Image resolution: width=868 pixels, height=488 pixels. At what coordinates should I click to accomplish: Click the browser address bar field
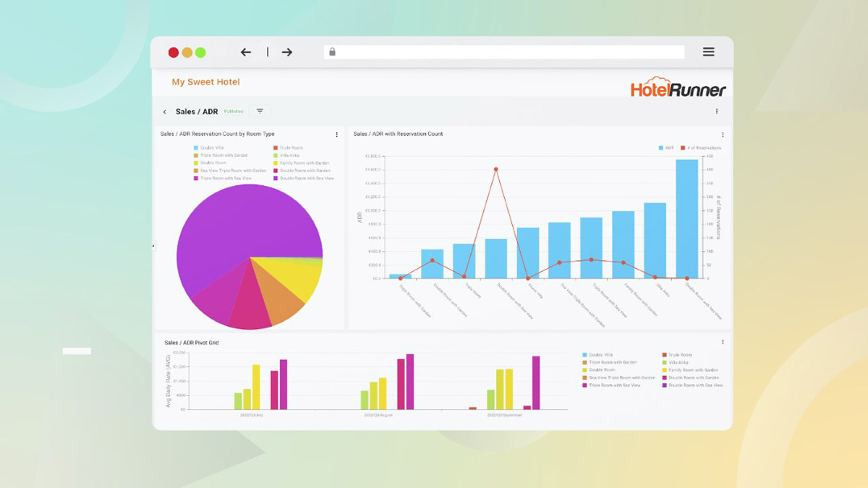506,52
